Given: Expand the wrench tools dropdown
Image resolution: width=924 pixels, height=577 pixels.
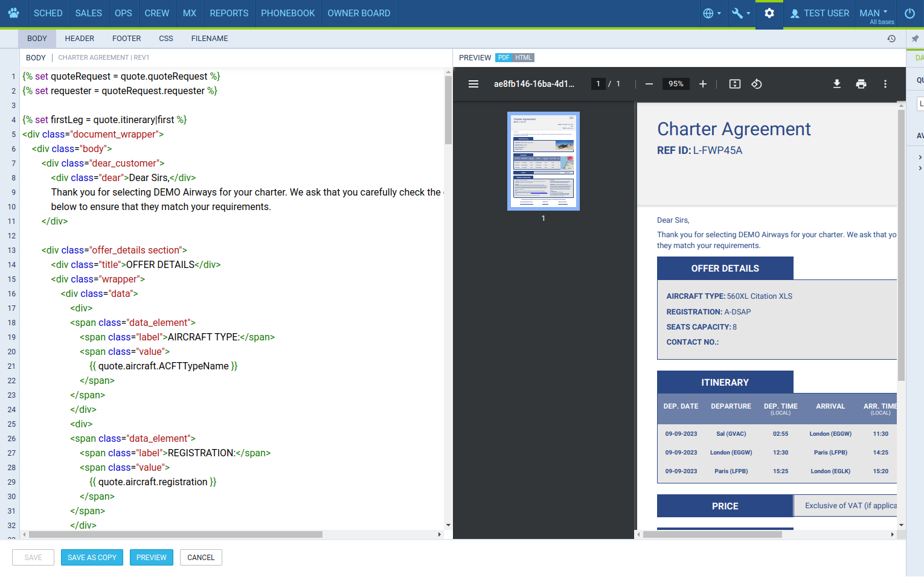Looking at the screenshot, I should 740,13.
